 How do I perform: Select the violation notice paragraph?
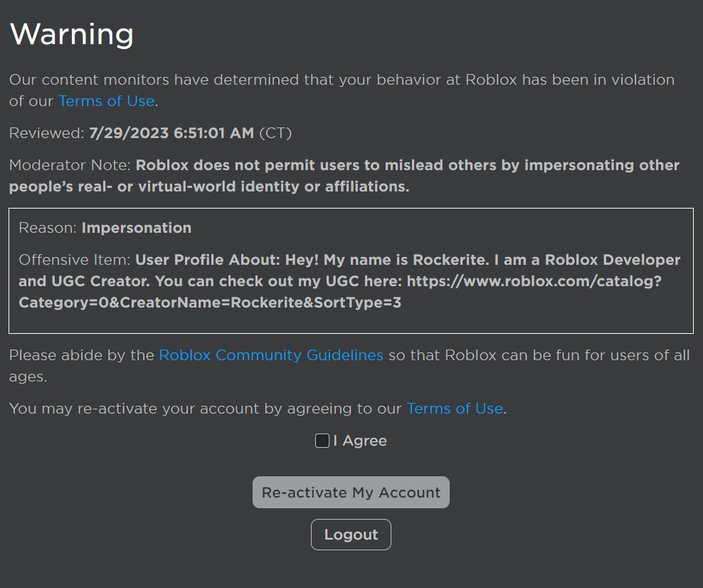(342, 80)
